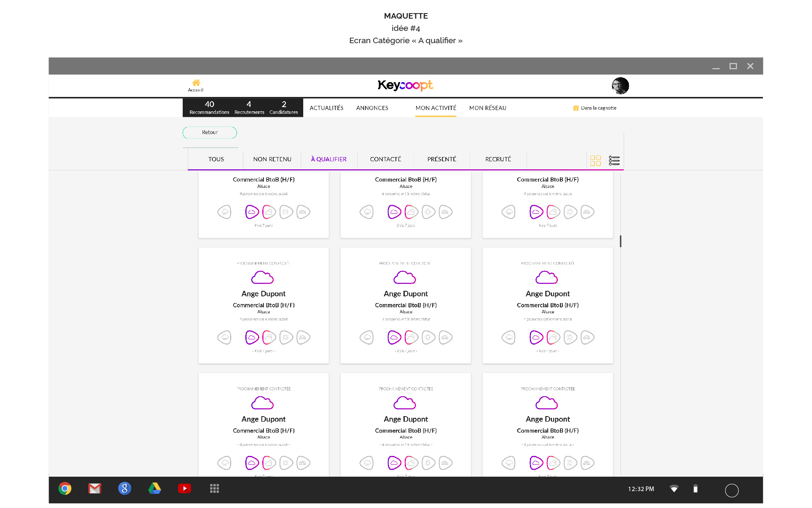Switch to list view layout

614,160
